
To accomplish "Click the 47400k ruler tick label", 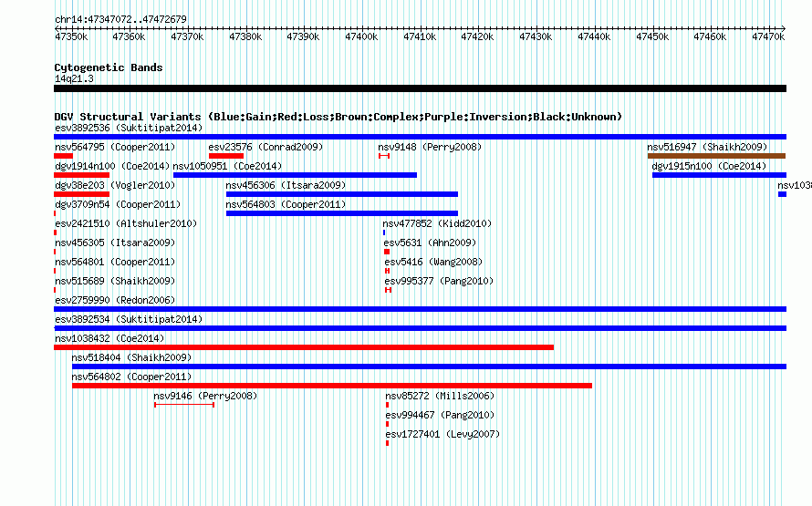I will tap(361, 36).
